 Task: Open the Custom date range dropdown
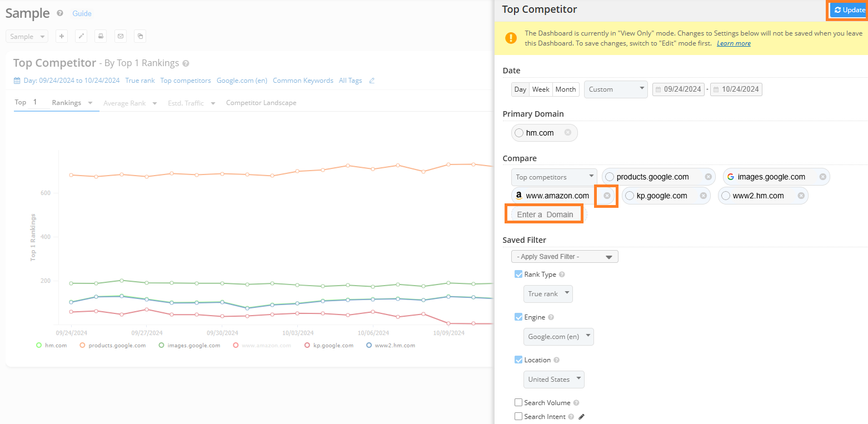point(616,89)
